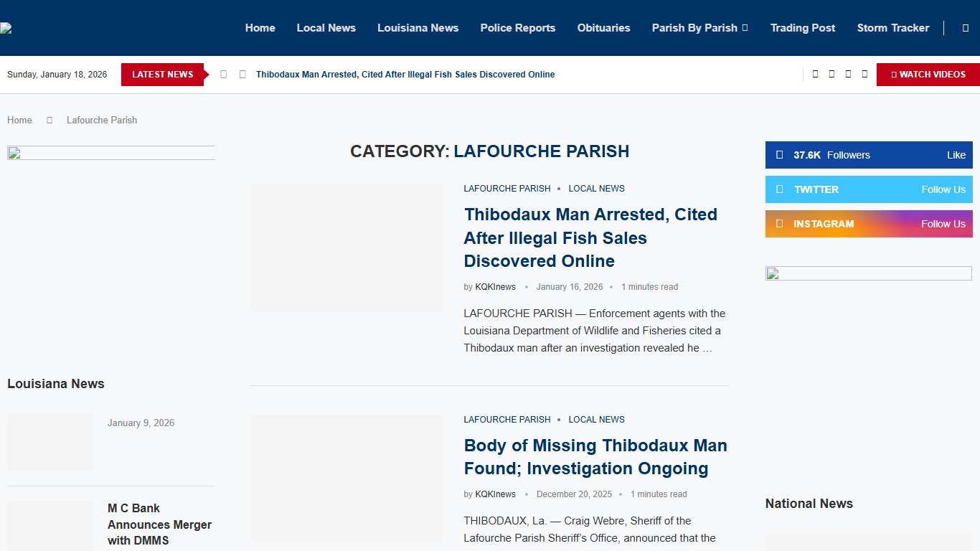Expand the LATEST NEWS ticker arrow
The height and width of the screenshot is (551, 980).
coord(207,74)
